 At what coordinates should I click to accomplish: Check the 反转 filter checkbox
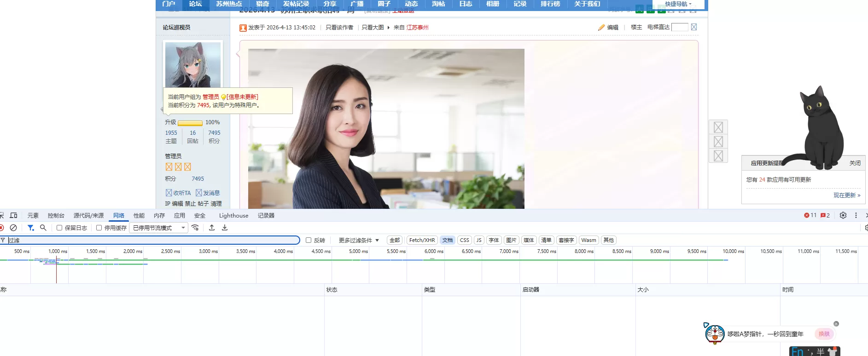(309, 240)
